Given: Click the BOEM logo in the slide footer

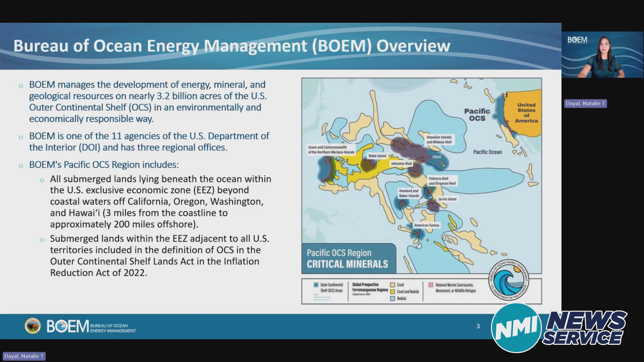Looking at the screenshot, I should [x=68, y=326].
